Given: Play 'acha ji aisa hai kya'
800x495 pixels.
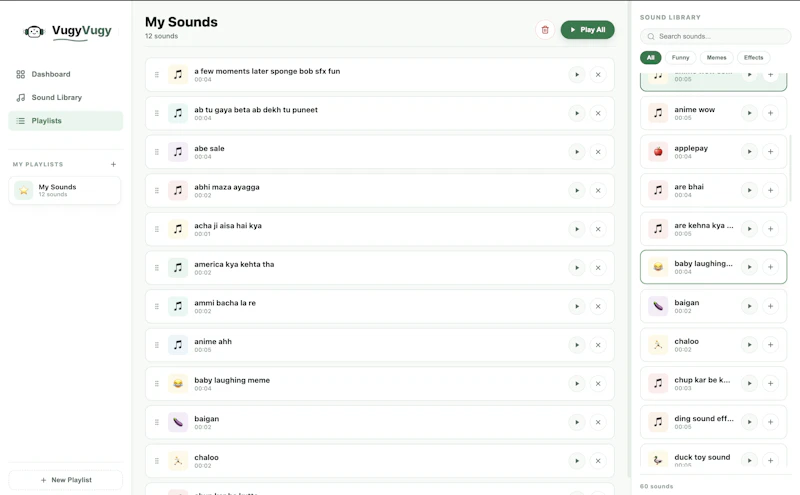Looking at the screenshot, I should (x=577, y=229).
